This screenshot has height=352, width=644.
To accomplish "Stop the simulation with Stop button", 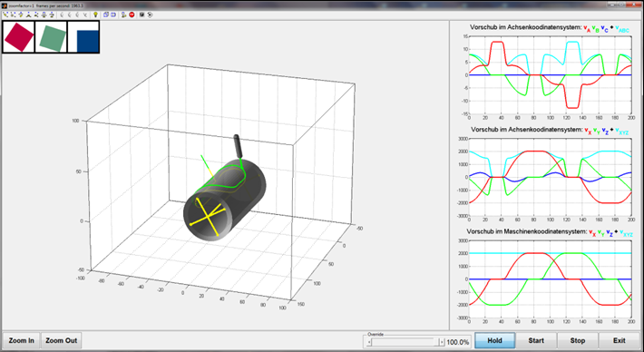I will (x=578, y=340).
